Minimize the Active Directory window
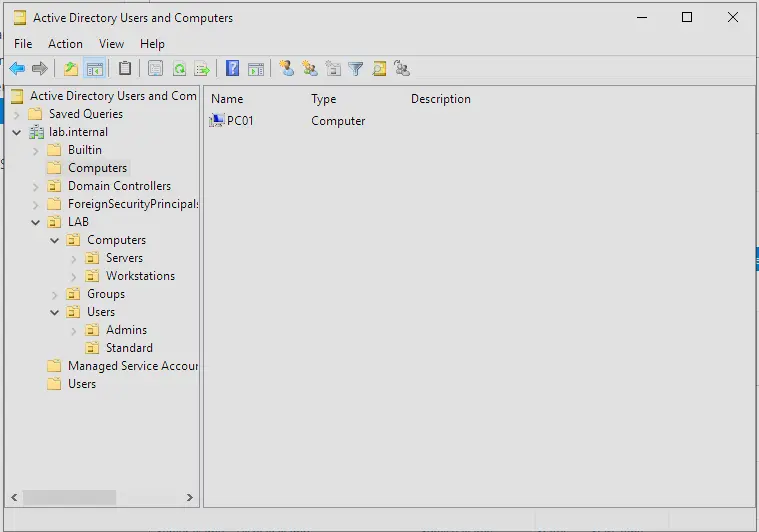Image resolution: width=759 pixels, height=532 pixels. 642,18
